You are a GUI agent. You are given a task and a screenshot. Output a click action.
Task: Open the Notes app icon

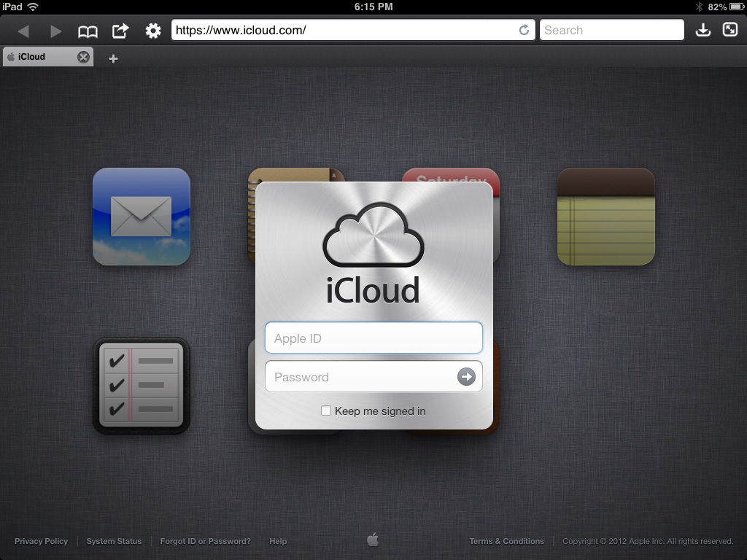pyautogui.click(x=606, y=216)
